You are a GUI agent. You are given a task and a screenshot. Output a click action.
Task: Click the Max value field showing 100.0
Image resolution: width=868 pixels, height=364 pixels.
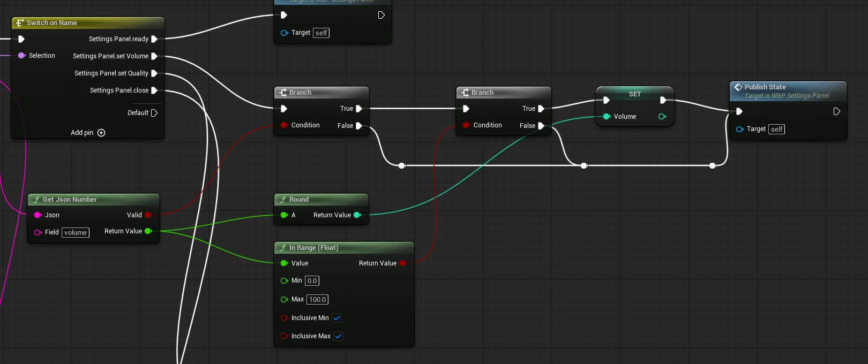coord(317,300)
